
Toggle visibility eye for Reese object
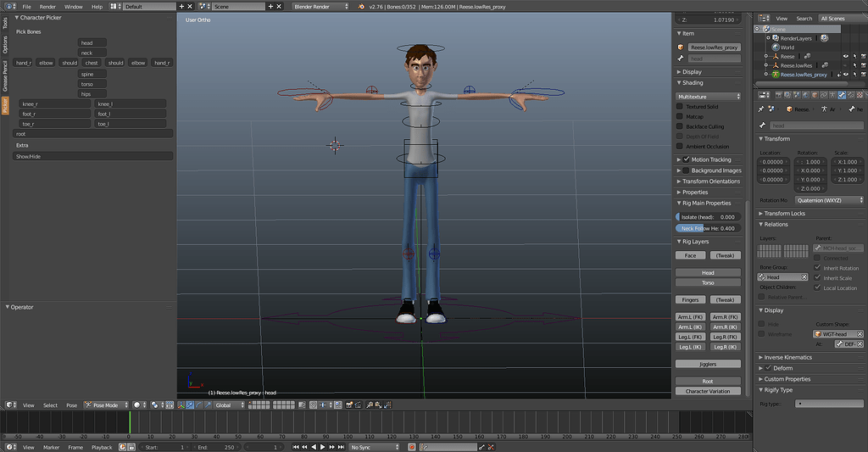point(845,56)
